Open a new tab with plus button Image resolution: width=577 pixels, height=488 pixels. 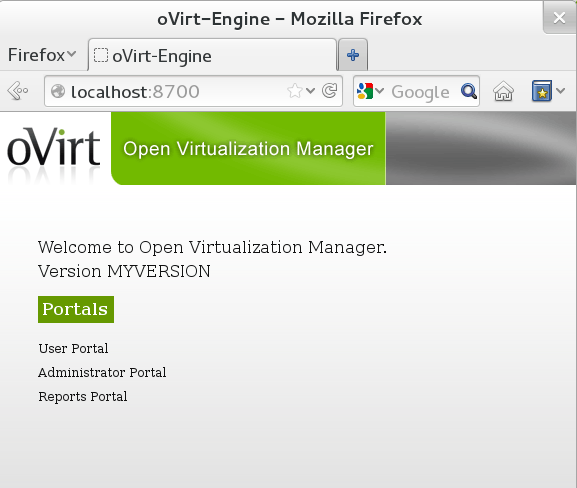[353, 55]
